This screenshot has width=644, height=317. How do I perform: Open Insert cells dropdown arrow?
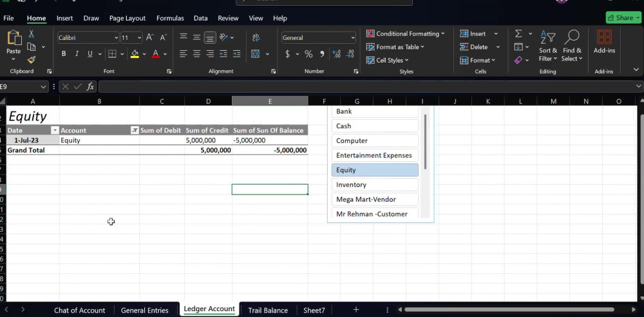pos(496,34)
